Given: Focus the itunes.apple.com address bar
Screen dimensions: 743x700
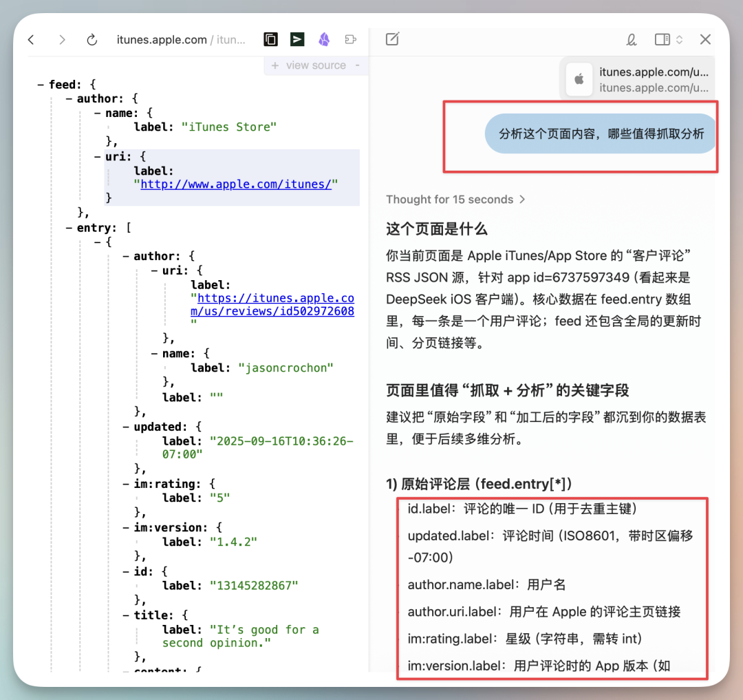Looking at the screenshot, I should (x=180, y=40).
